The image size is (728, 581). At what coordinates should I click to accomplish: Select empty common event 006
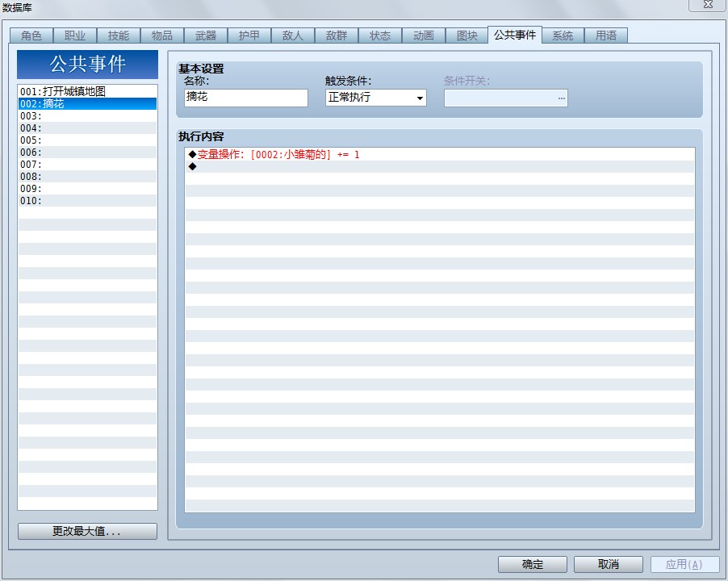point(87,152)
